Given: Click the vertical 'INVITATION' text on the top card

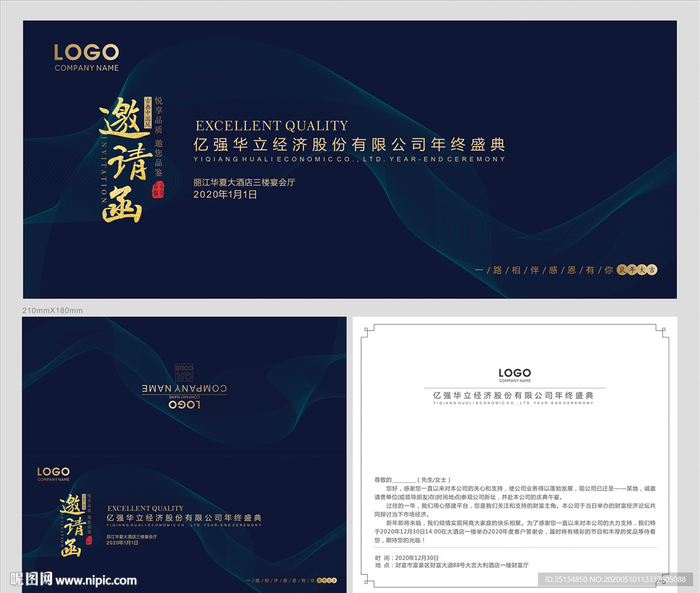Looking at the screenshot, I should [104, 169].
